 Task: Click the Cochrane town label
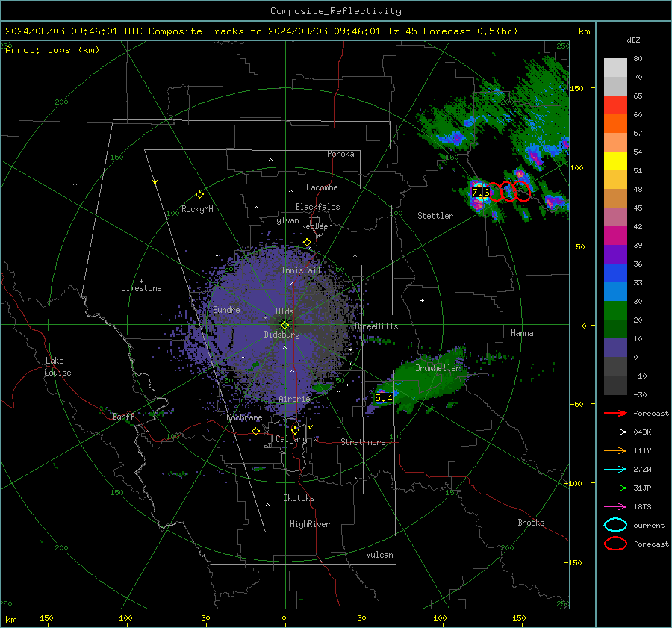(x=244, y=417)
